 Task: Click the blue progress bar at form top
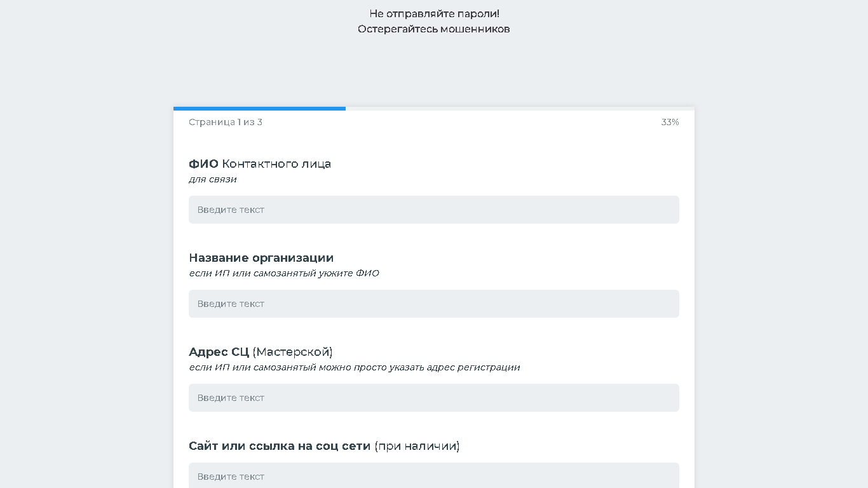[259, 109]
